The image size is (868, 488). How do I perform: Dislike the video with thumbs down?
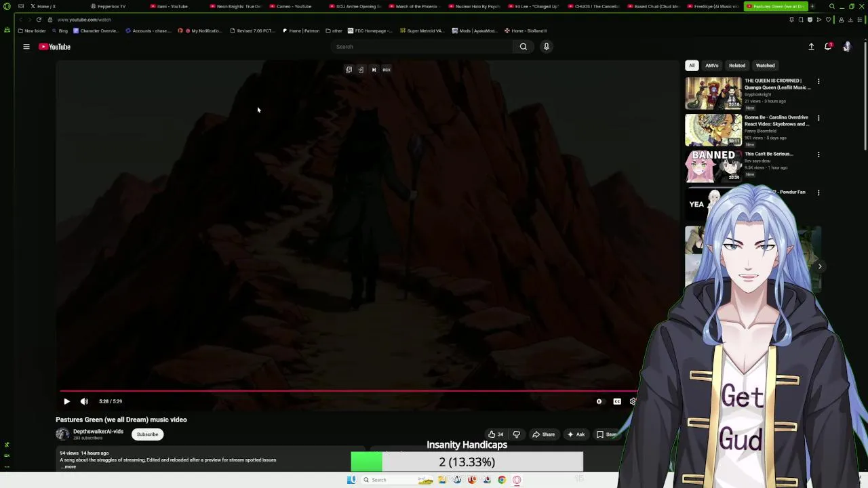(517, 434)
